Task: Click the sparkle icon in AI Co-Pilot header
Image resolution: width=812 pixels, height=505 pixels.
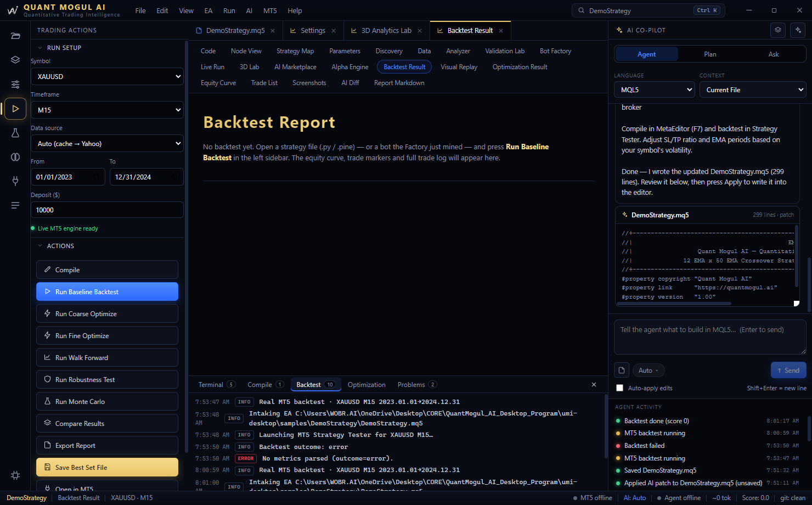Action: (x=798, y=30)
